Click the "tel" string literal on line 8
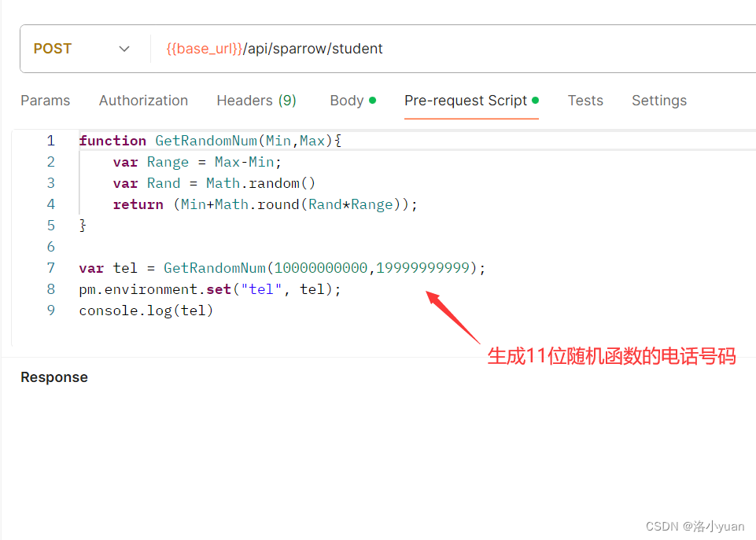 (261, 289)
